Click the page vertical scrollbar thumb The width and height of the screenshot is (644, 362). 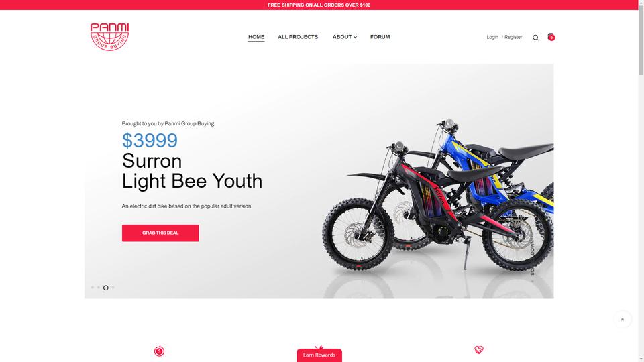(x=641, y=38)
